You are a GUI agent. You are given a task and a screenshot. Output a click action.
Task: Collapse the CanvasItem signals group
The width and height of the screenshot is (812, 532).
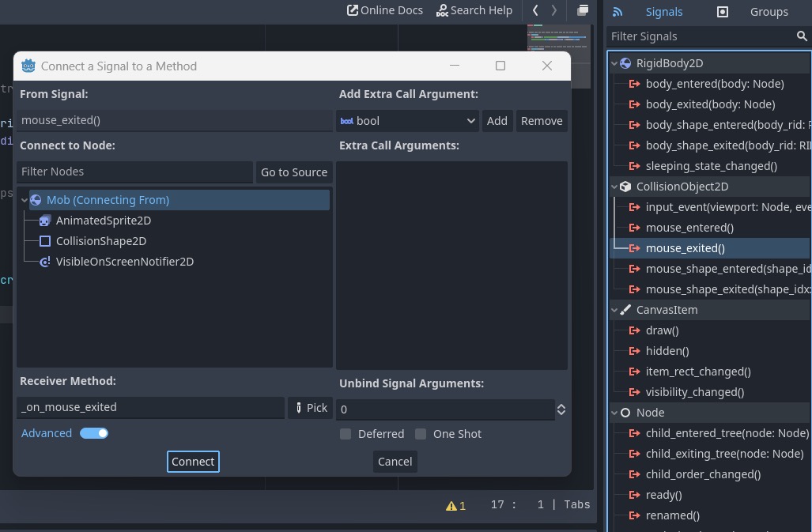point(614,310)
